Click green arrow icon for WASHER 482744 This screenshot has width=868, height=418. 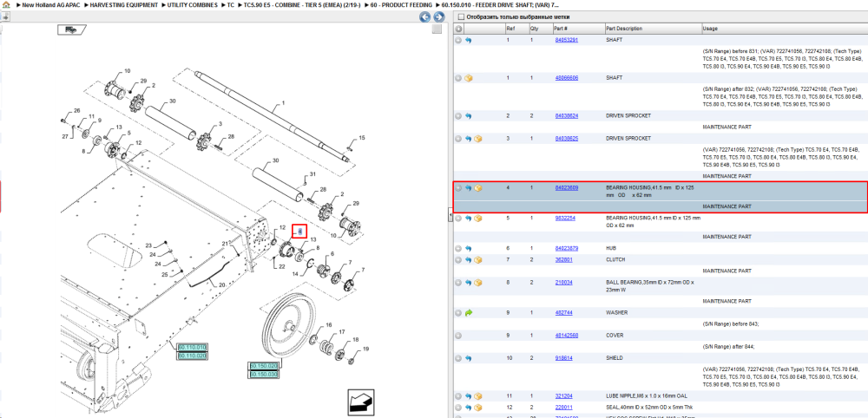(x=469, y=312)
